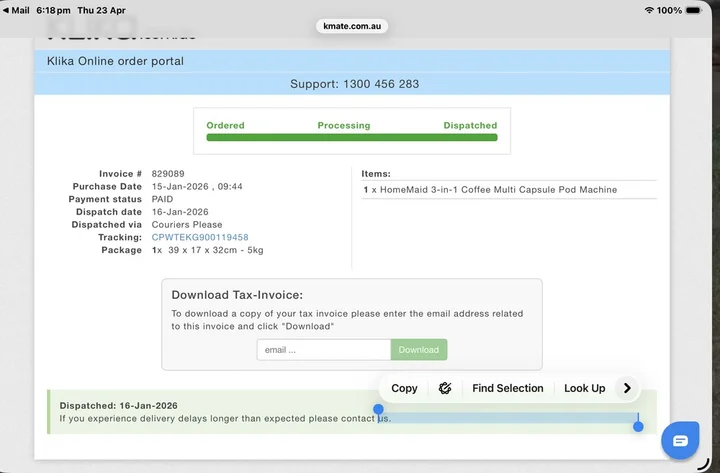The image size is (720, 473).
Task: Choose Look Up in the popup menu
Action: pos(584,389)
